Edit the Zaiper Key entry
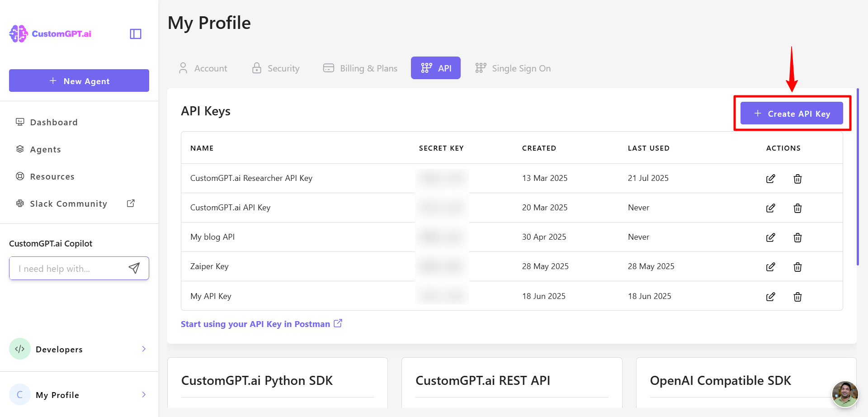868x417 pixels. tap(771, 267)
